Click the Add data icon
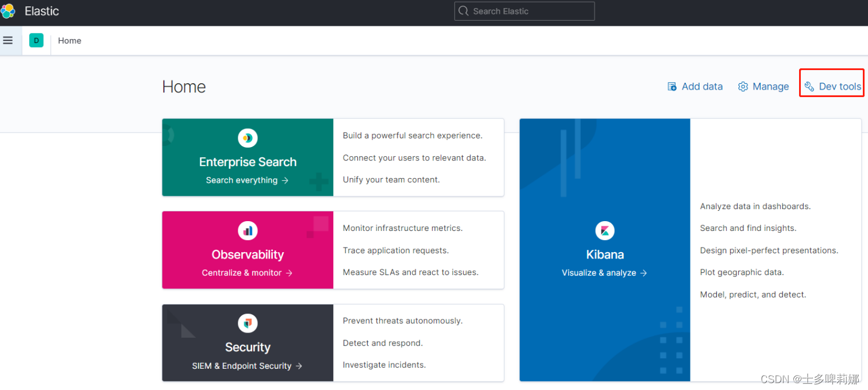This screenshot has width=868, height=390. [x=672, y=87]
